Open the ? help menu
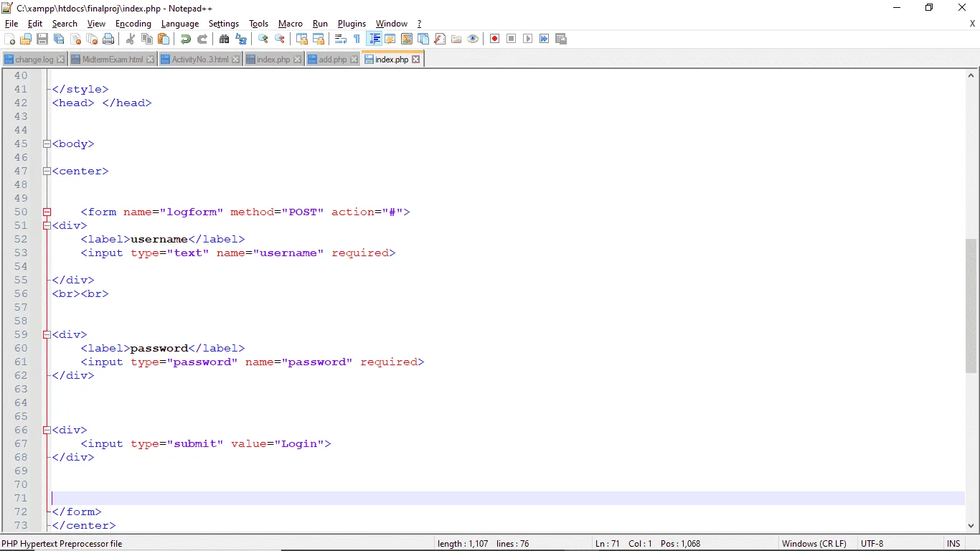 tap(419, 24)
